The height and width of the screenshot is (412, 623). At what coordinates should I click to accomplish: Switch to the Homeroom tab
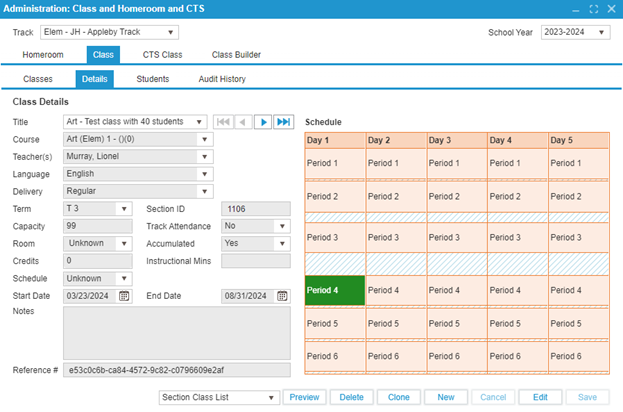pyautogui.click(x=43, y=56)
